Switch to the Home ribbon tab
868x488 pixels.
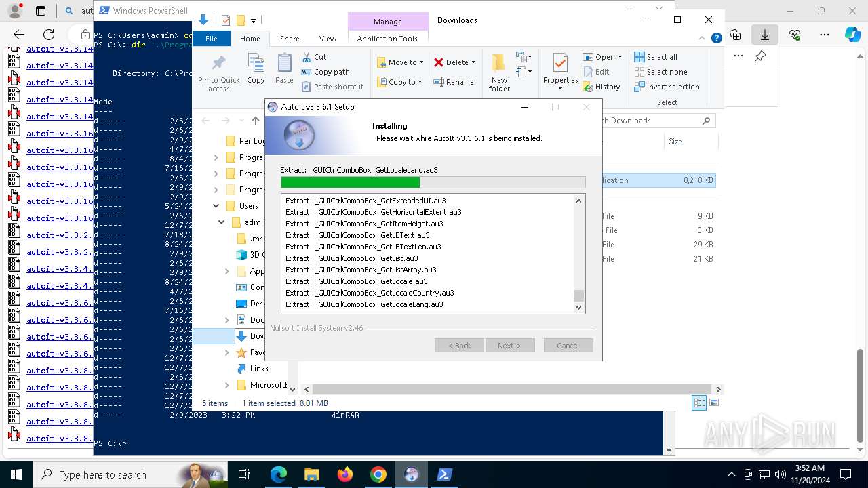pyautogui.click(x=250, y=39)
